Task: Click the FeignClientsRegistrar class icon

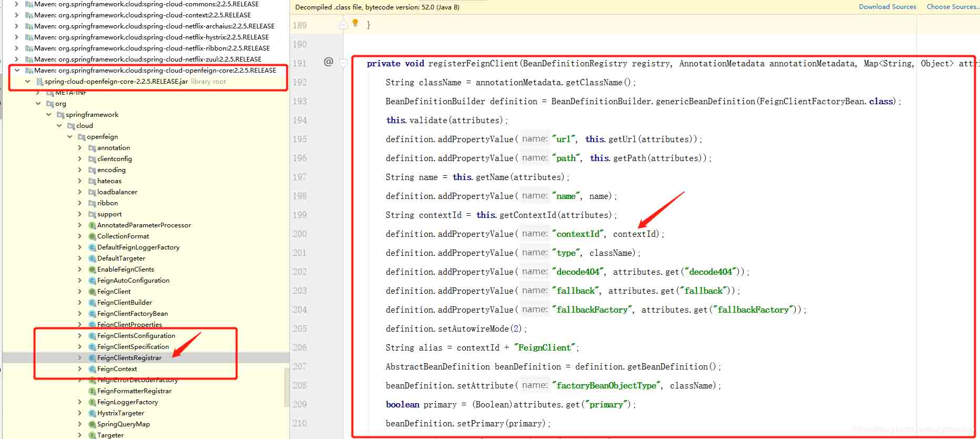Action: tap(92, 358)
